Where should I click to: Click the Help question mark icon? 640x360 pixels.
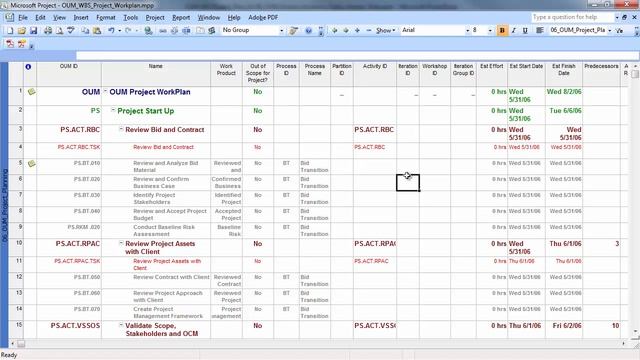[308, 31]
